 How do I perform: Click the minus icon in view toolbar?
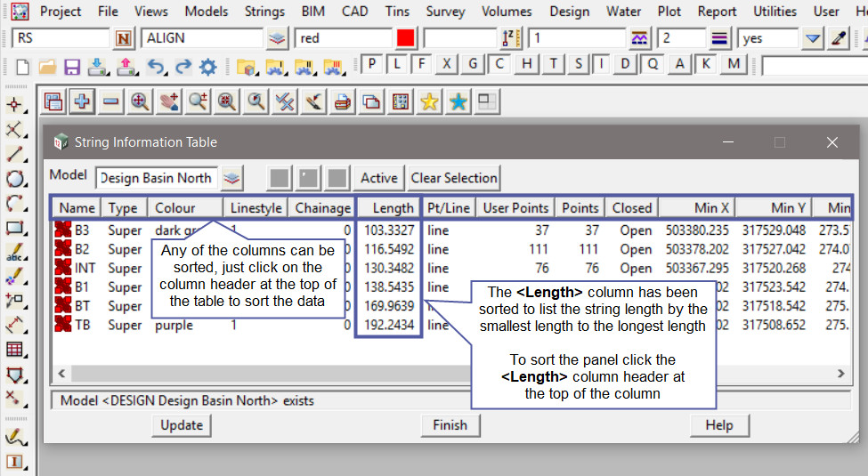(x=110, y=101)
